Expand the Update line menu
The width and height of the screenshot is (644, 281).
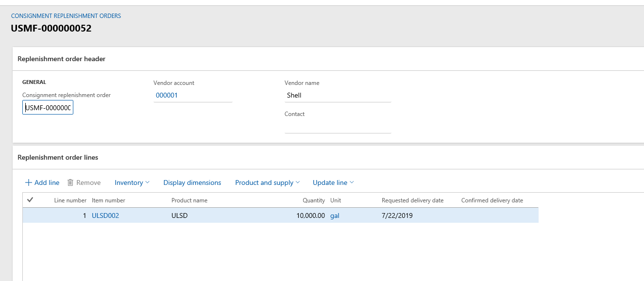tap(333, 182)
